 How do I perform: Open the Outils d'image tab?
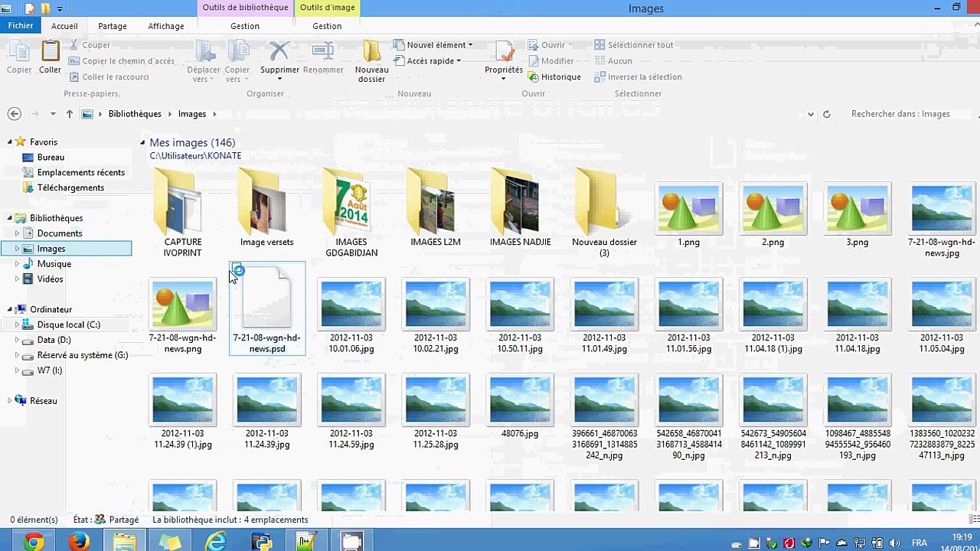(327, 8)
